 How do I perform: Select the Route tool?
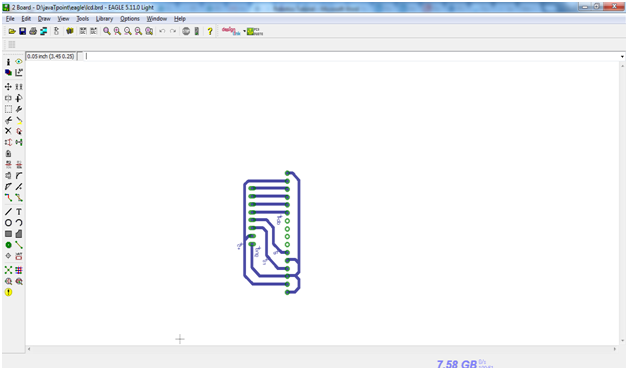[8, 198]
